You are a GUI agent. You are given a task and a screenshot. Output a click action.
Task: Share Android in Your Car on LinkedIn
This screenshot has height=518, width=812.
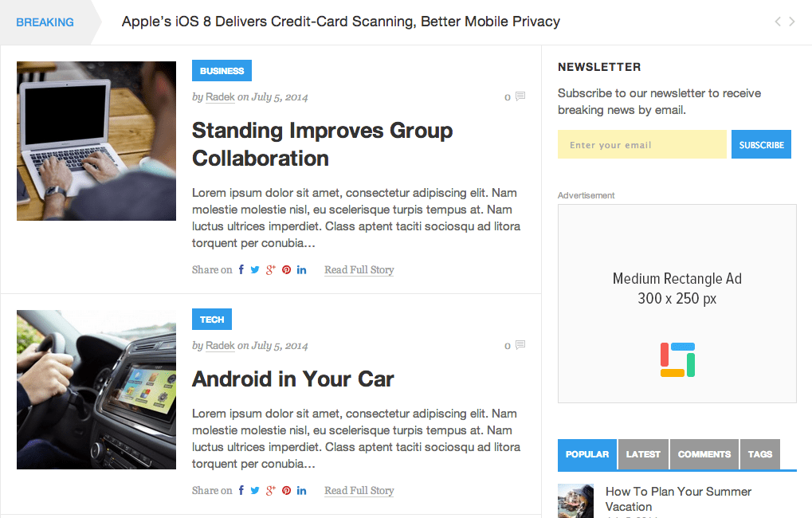[x=301, y=491]
